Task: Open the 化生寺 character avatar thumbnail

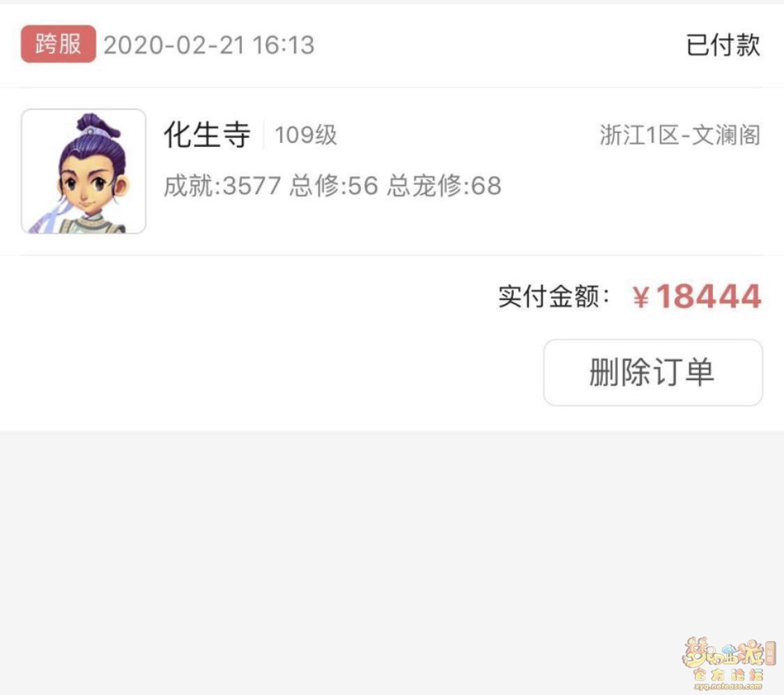Action: point(84,171)
